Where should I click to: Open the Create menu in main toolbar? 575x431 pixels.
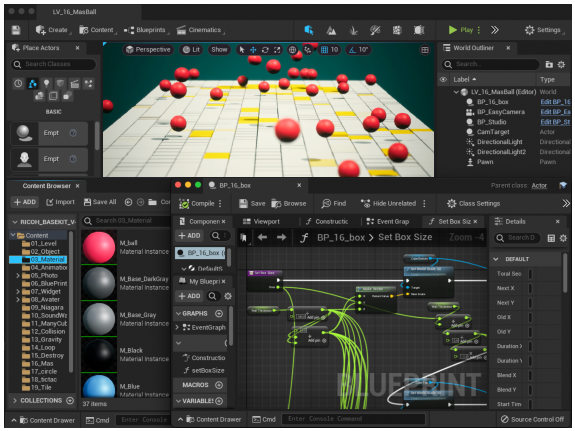pos(52,30)
